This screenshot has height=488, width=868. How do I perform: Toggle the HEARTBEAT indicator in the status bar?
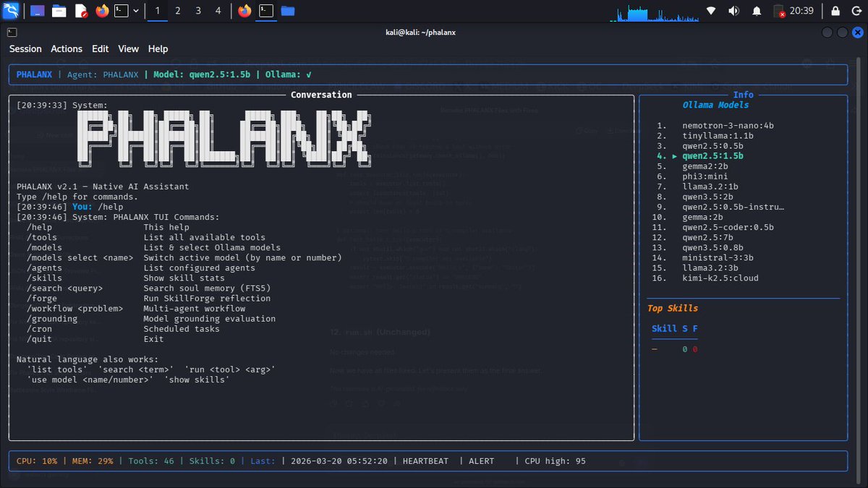point(425,461)
